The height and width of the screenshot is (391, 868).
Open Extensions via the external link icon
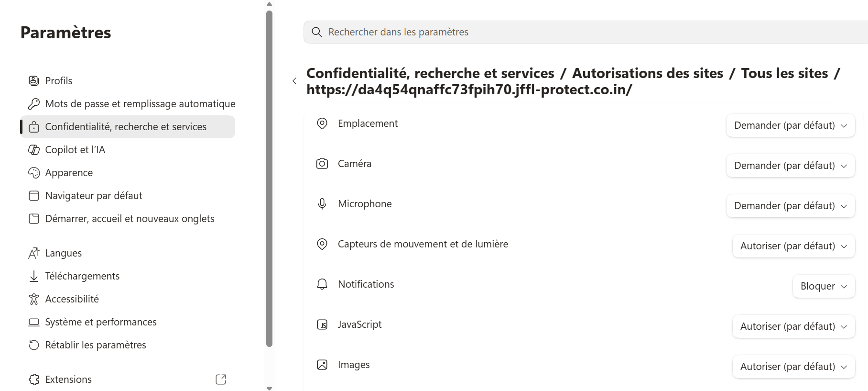coord(221,380)
